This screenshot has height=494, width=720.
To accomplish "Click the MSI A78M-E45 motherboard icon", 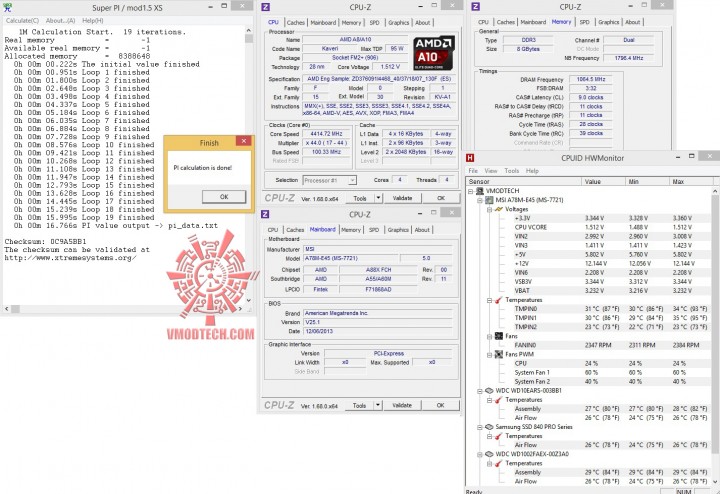I will click(x=489, y=200).
